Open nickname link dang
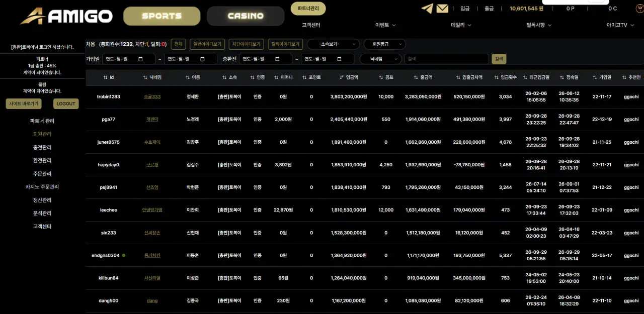 click(152, 300)
